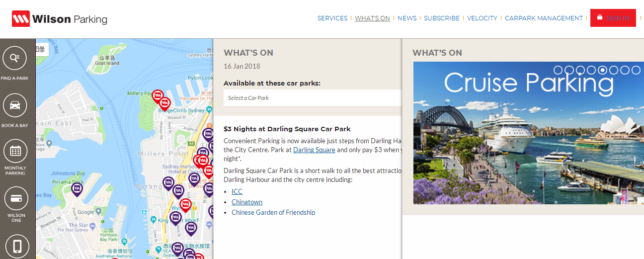Viewport: 644px width, 259px height.
Task: Select first carousel slide dot
Action: tap(558, 70)
